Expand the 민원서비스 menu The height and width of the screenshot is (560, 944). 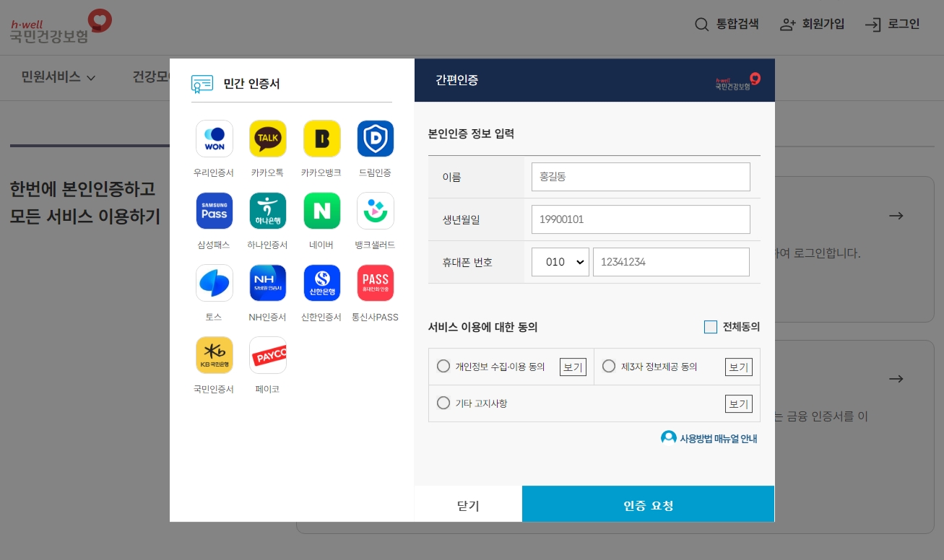[x=59, y=77]
